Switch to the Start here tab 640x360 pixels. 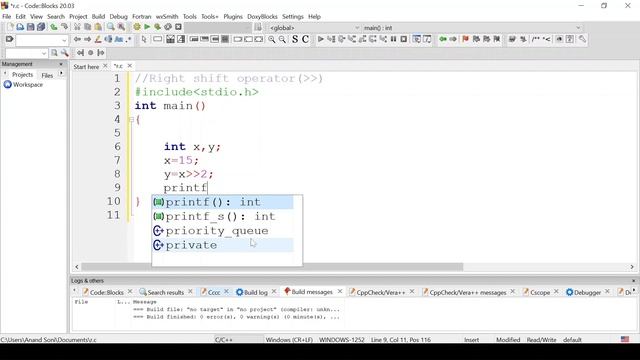[x=86, y=67]
